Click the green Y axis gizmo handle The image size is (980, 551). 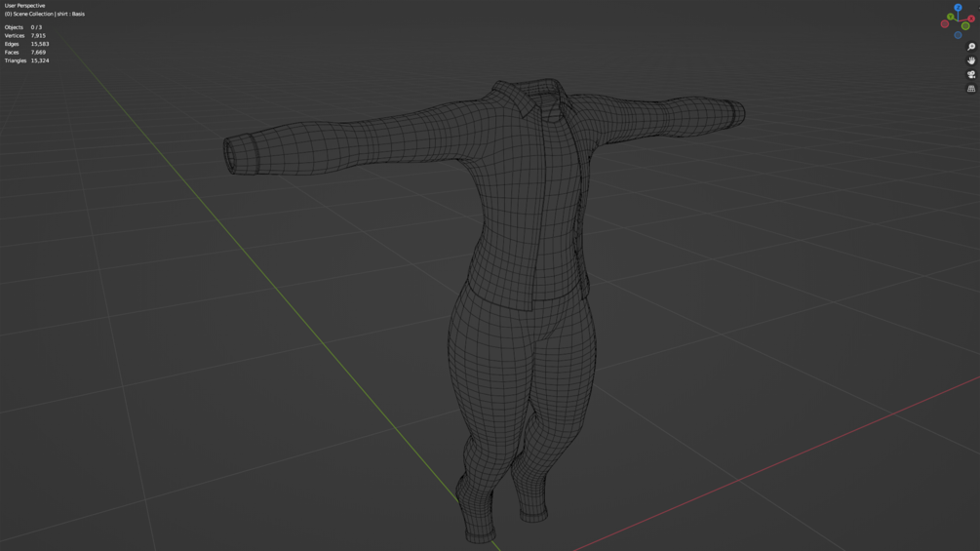951,17
